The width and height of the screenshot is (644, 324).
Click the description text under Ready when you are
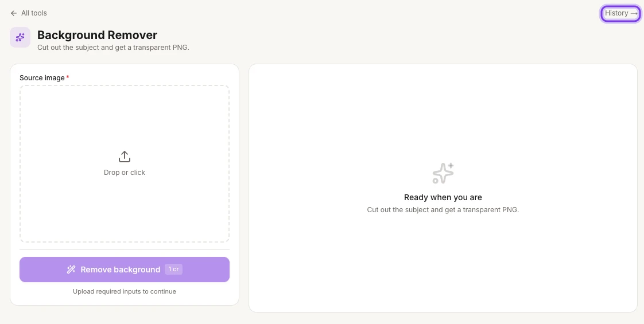(x=443, y=209)
